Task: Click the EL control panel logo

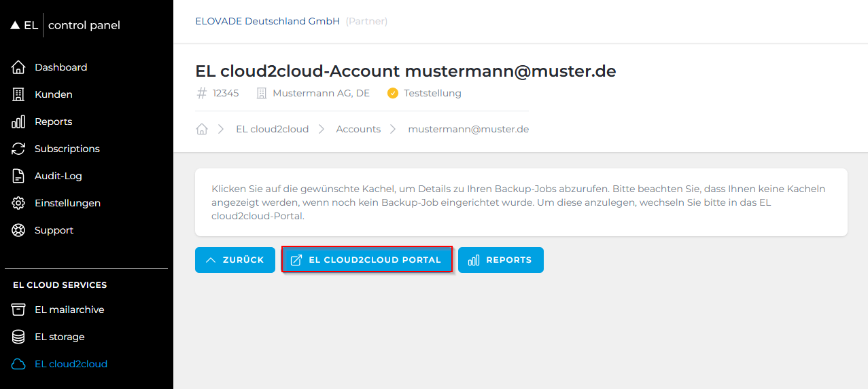Action: click(x=65, y=25)
